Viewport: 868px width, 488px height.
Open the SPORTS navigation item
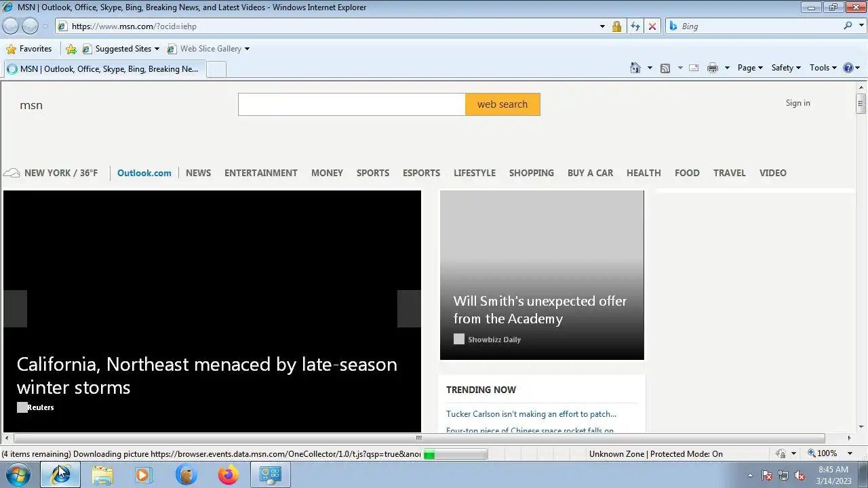(373, 173)
